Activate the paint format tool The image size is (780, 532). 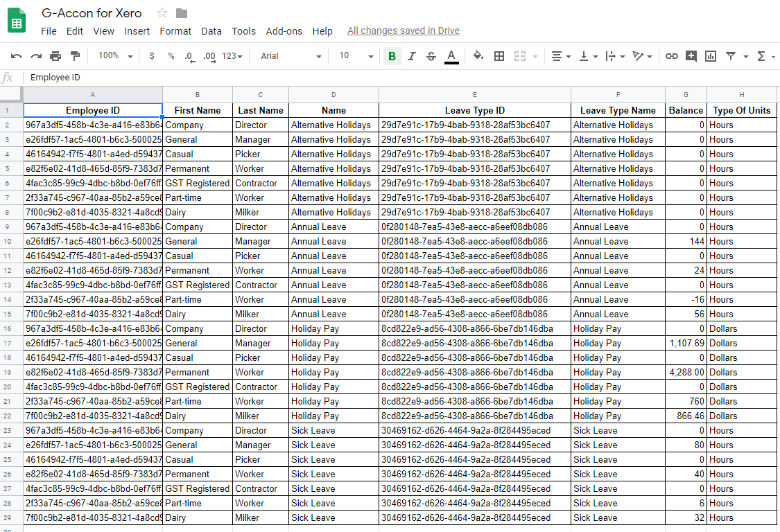(75, 56)
